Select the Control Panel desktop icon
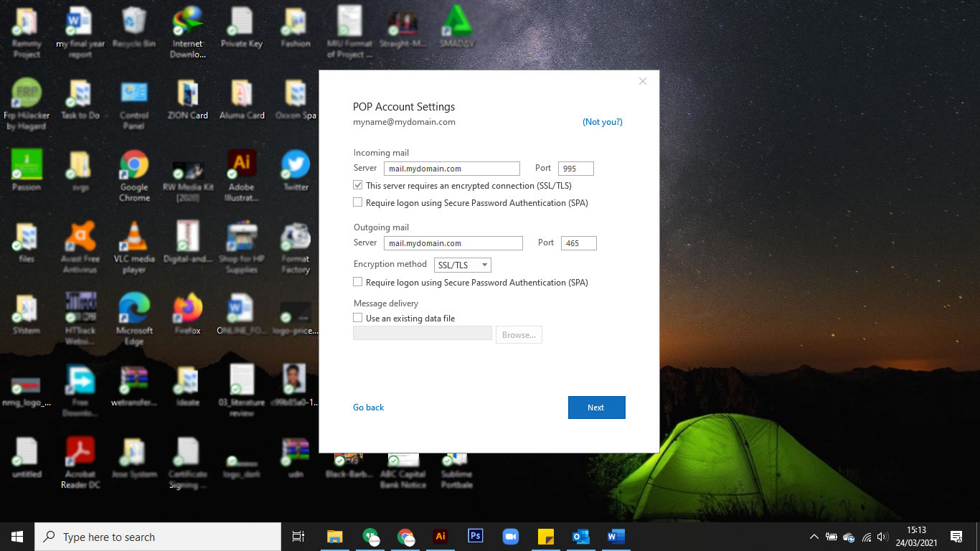 tap(134, 104)
